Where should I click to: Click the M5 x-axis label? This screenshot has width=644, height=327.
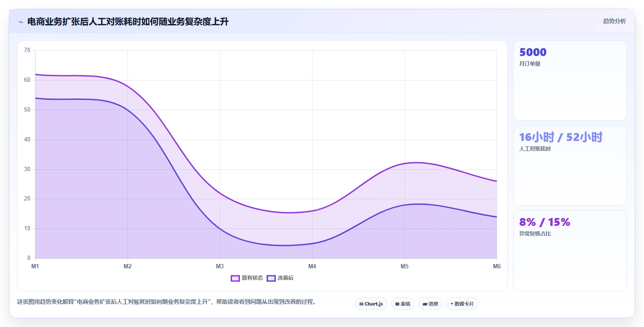coord(405,266)
